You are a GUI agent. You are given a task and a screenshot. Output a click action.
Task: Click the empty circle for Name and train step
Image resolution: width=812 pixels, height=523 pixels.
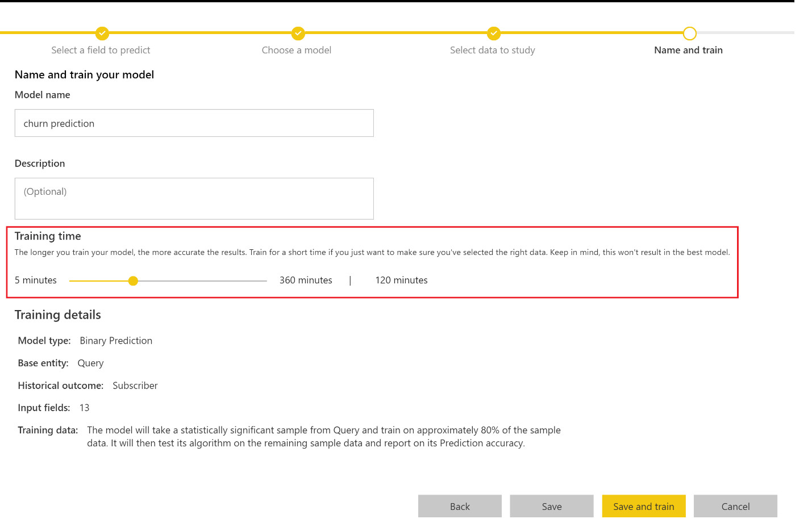(689, 34)
